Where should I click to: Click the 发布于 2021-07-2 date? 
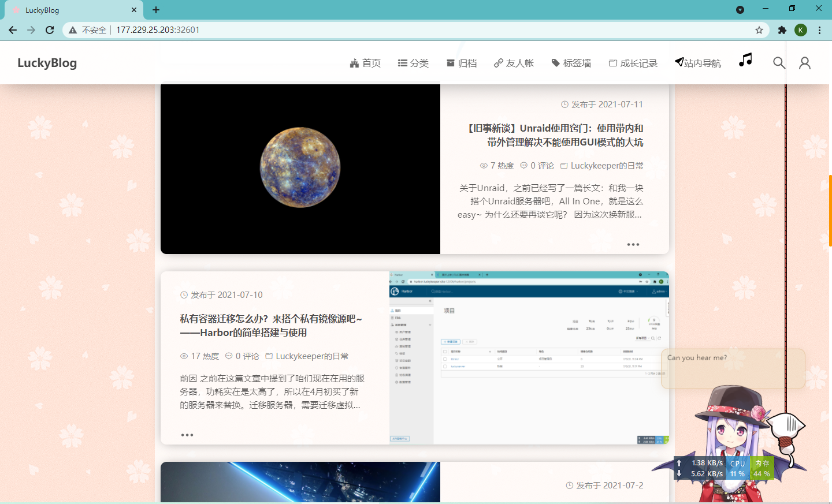[x=604, y=486]
